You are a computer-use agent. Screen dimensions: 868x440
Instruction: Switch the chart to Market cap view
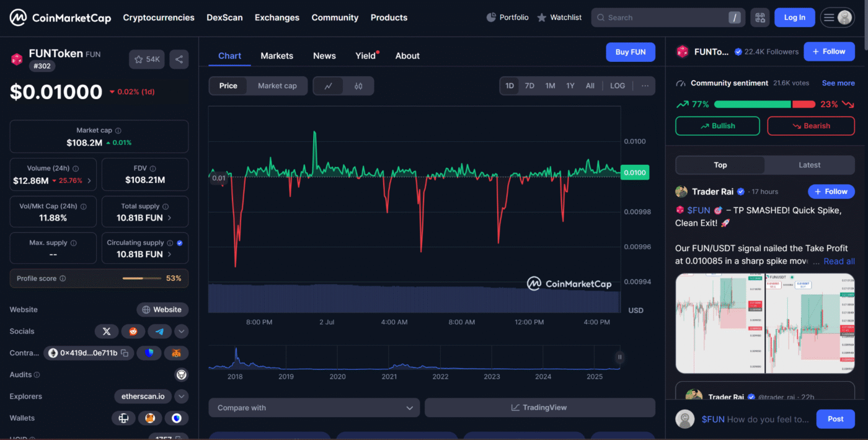pyautogui.click(x=277, y=86)
